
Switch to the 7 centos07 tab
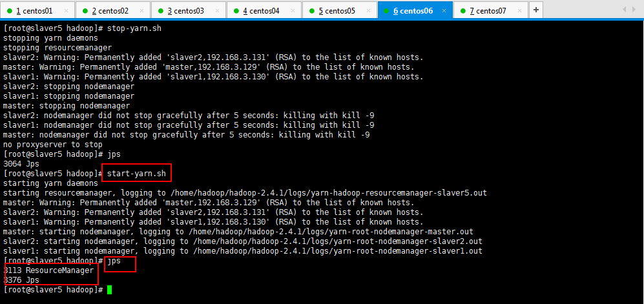491,11
